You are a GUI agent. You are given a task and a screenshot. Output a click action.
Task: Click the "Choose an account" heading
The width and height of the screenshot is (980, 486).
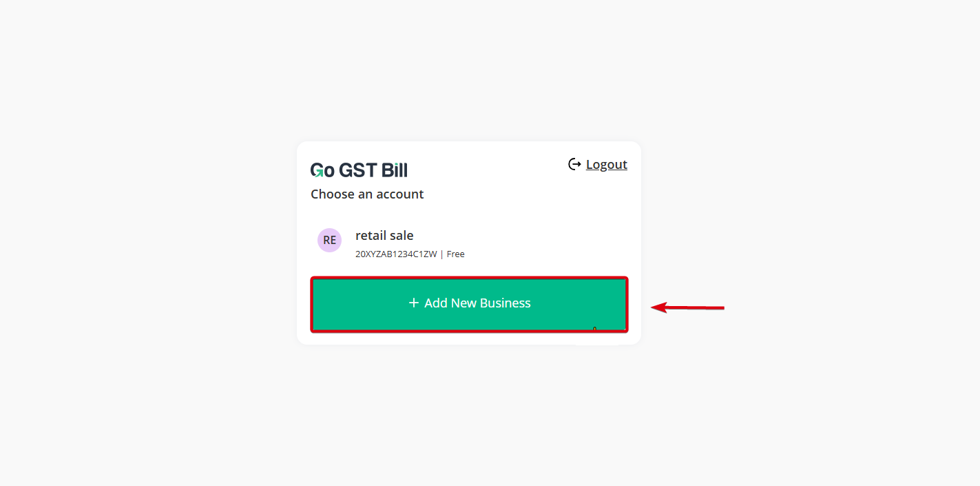367,194
